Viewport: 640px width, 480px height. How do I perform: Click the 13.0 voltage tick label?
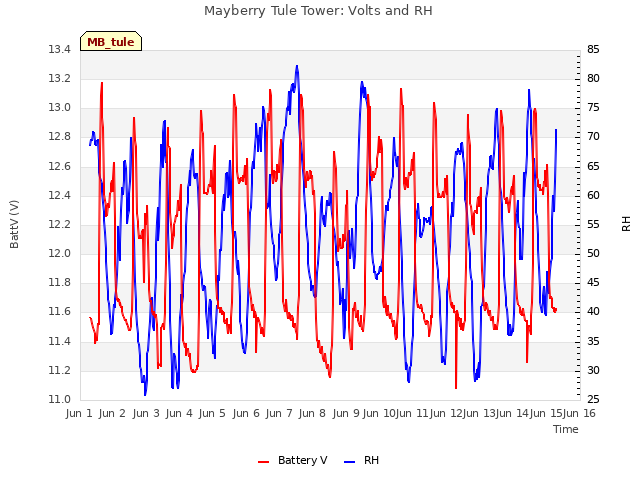coord(60,108)
